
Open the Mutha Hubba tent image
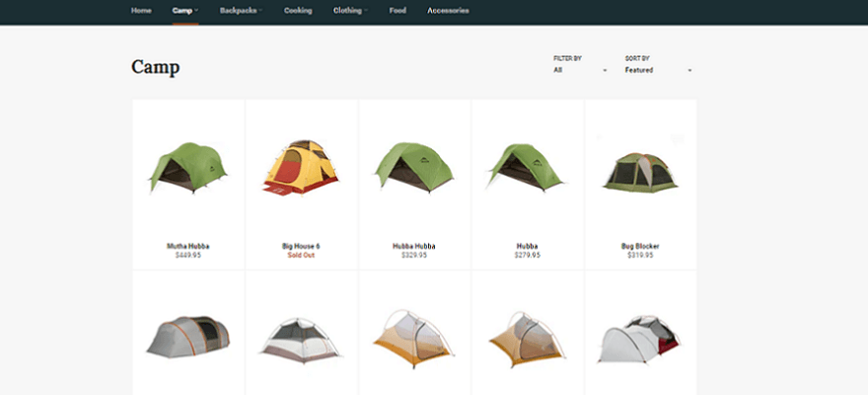(x=188, y=168)
